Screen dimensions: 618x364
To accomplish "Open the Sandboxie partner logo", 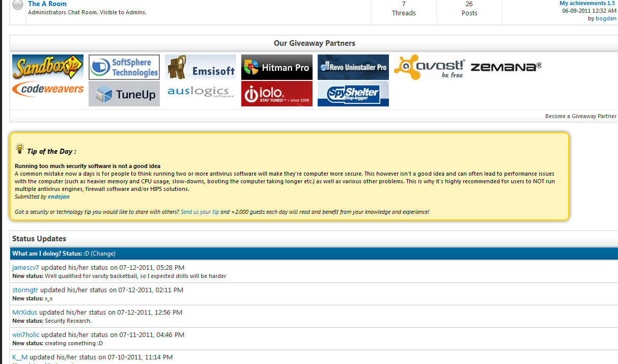I will click(48, 67).
